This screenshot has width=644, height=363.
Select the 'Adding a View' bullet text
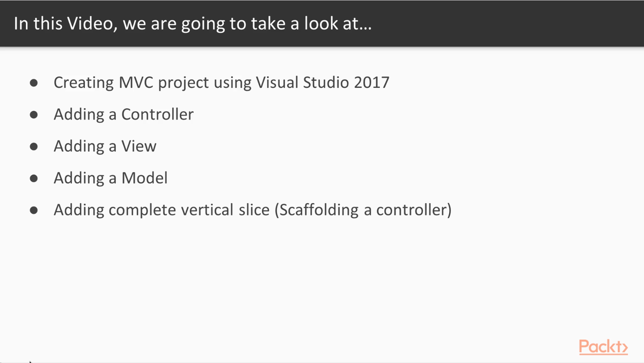[105, 146]
